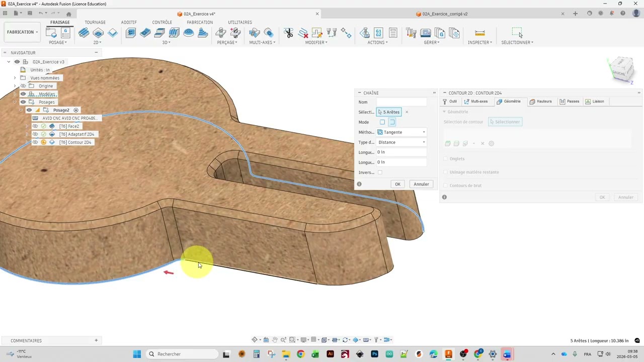
Task: Expand the Vues nommées tree node
Action: [15, 78]
